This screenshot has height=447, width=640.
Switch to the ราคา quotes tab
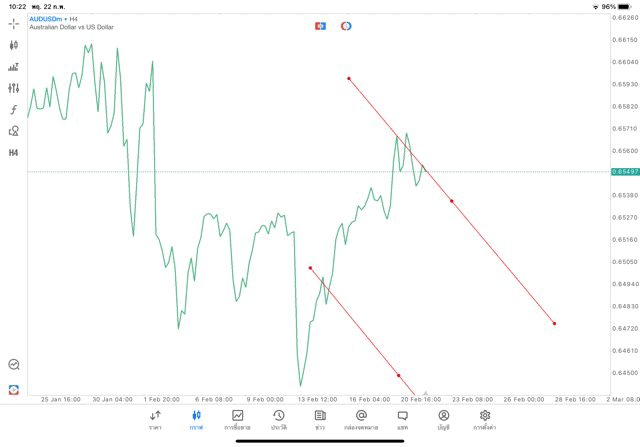coord(155,420)
